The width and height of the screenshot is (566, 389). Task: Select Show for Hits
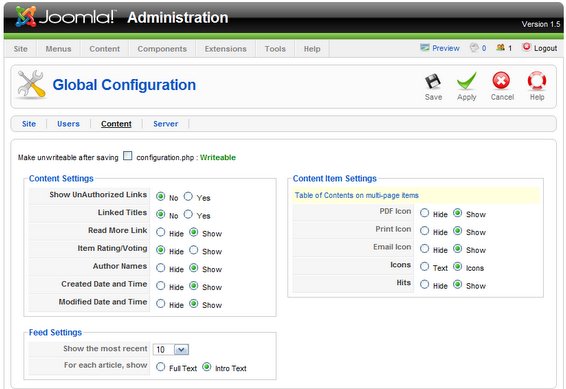click(x=458, y=284)
